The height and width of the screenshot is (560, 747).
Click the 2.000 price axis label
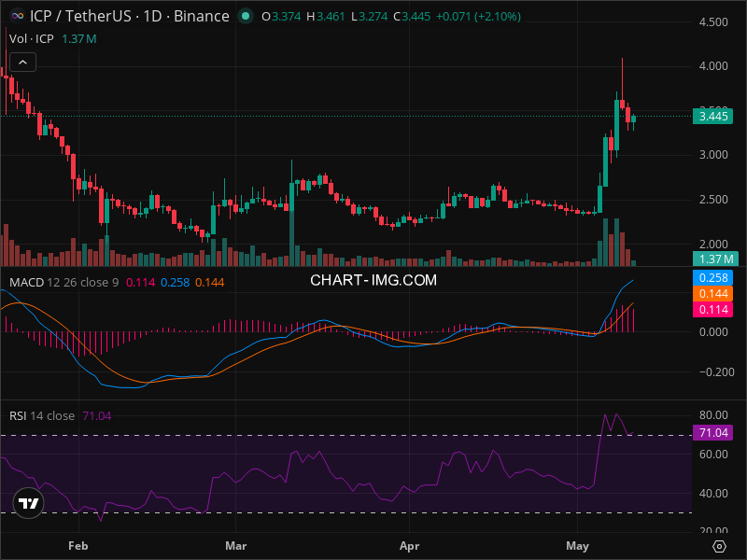tap(713, 244)
